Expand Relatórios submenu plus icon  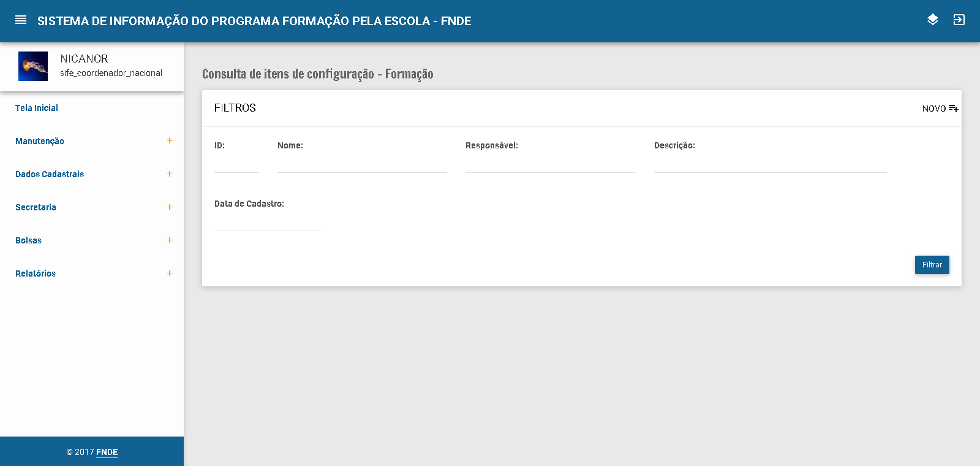[x=170, y=273]
